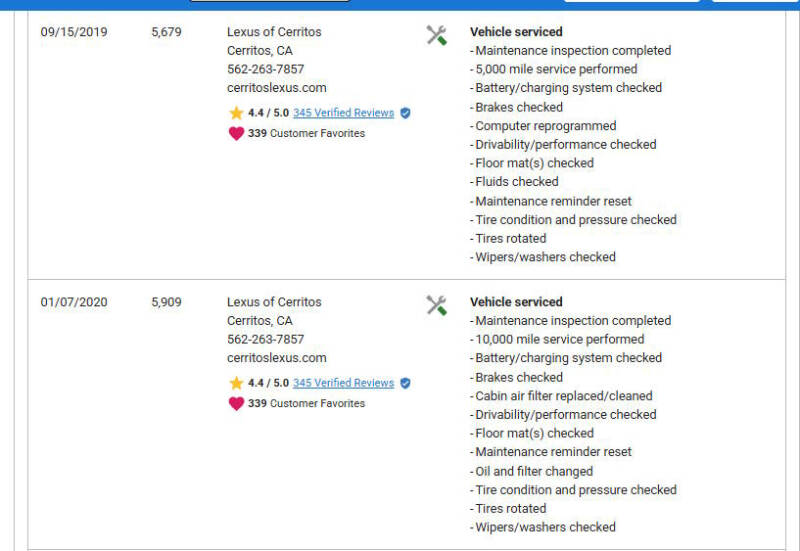Viewport: 800px width, 551px height.
Task: Open 345 Verified Reviews link for the 09/15/2019 service
Action: [343, 113]
